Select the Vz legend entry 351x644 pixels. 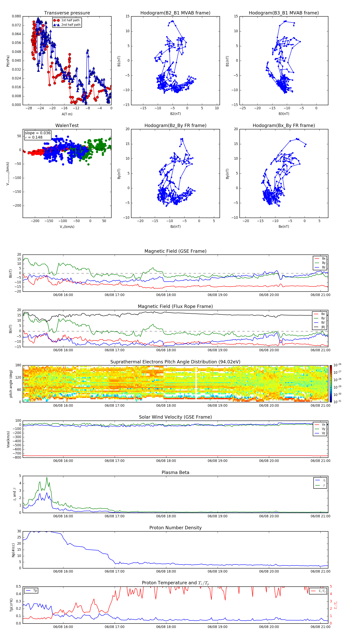coord(320,433)
